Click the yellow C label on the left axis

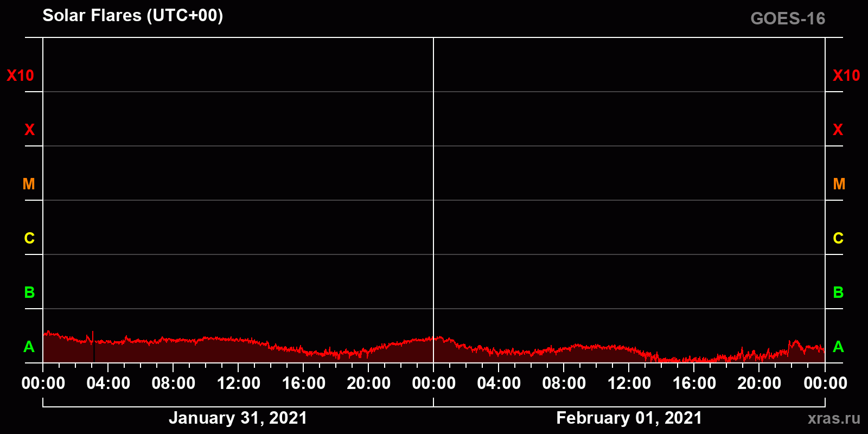pos(29,238)
